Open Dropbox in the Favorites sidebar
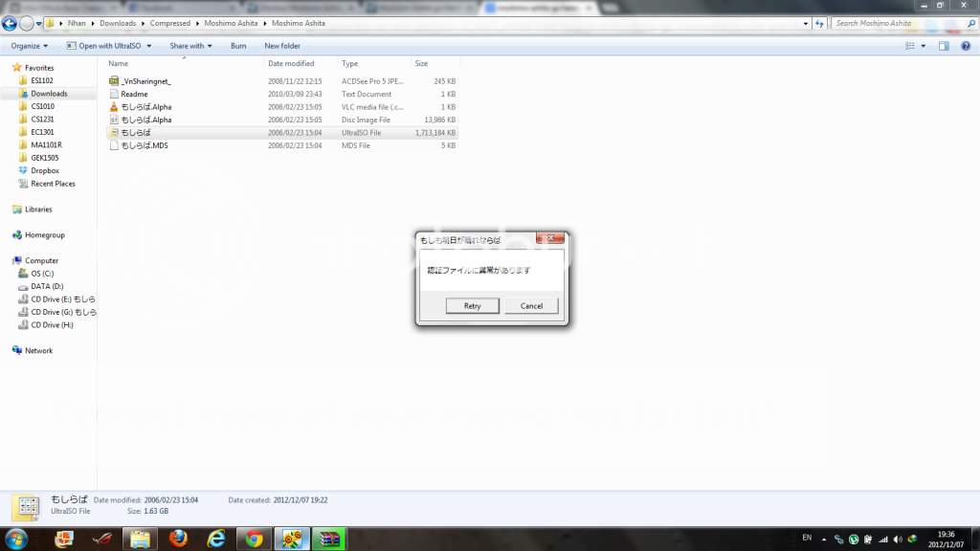 point(44,170)
